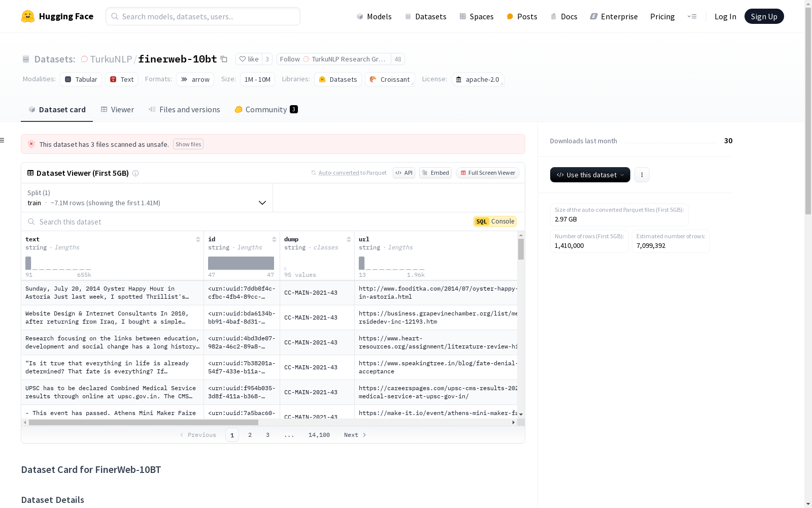Click Log In link
The width and height of the screenshot is (812, 508).
725,16
